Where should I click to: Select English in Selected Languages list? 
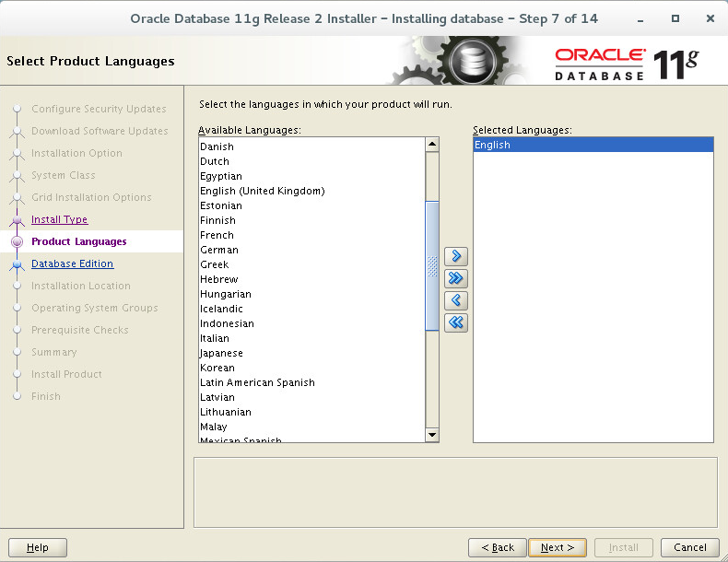(593, 145)
